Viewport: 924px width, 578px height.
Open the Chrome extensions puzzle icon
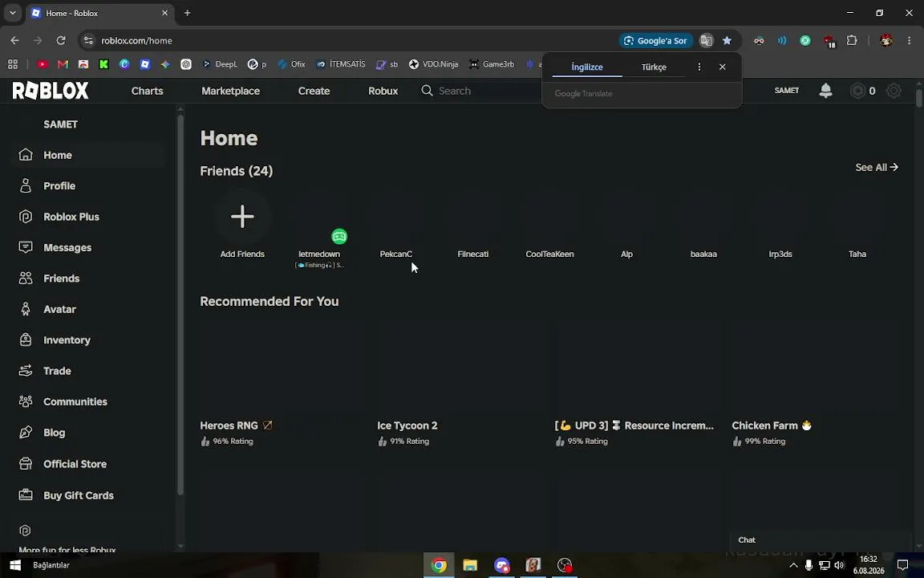(x=852, y=41)
